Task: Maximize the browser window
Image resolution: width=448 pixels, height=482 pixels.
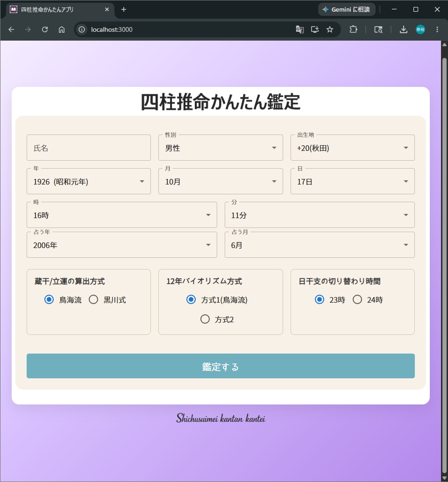Action: pos(416,9)
